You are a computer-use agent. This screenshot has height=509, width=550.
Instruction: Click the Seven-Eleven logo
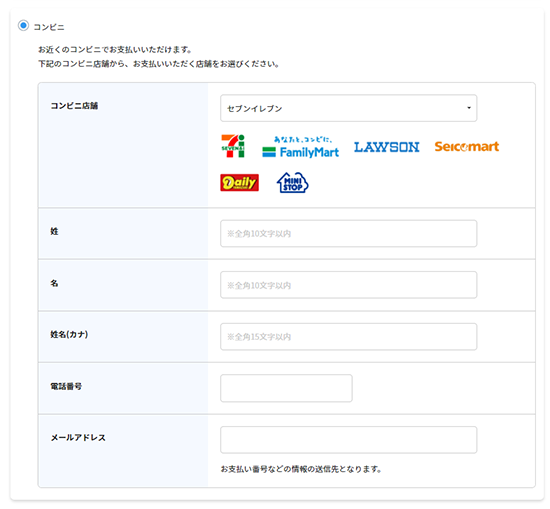point(233,146)
